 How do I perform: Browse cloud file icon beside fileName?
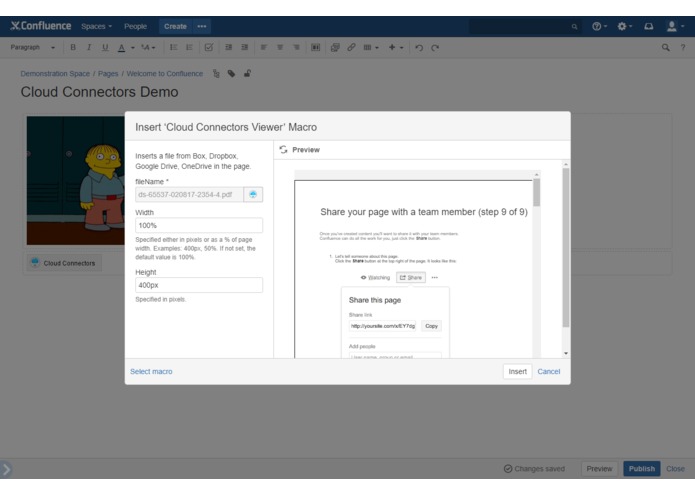[253, 194]
